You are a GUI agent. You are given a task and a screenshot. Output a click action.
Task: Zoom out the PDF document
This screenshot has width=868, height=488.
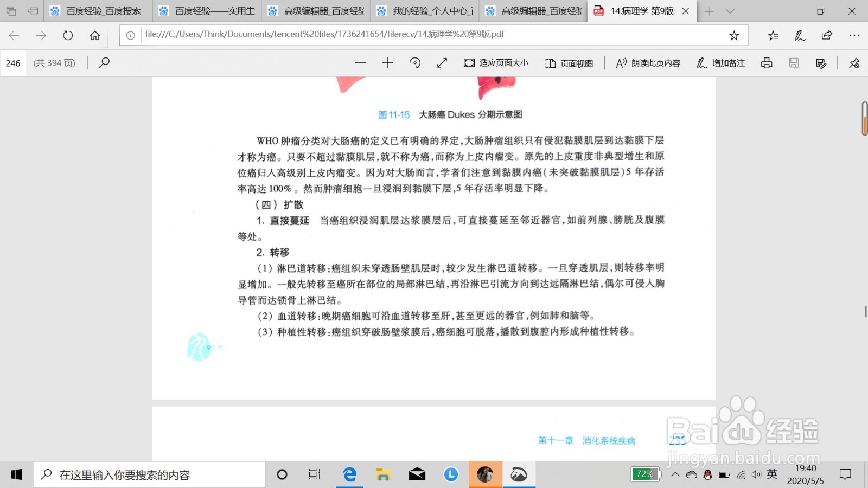tap(361, 63)
